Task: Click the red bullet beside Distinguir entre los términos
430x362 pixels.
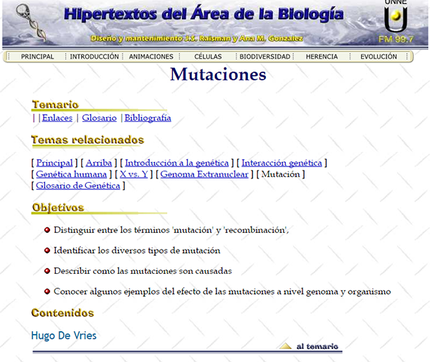Action: point(47,230)
